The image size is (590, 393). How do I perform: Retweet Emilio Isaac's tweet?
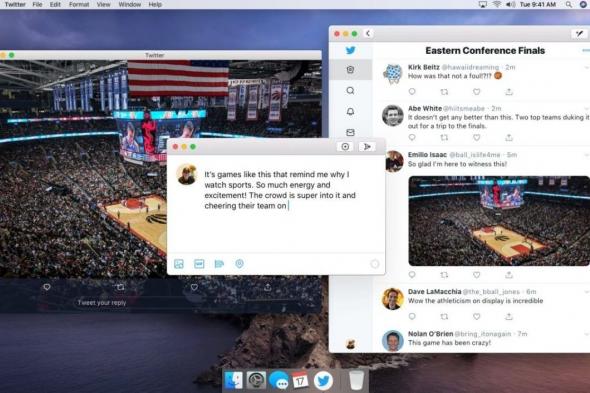point(444,275)
